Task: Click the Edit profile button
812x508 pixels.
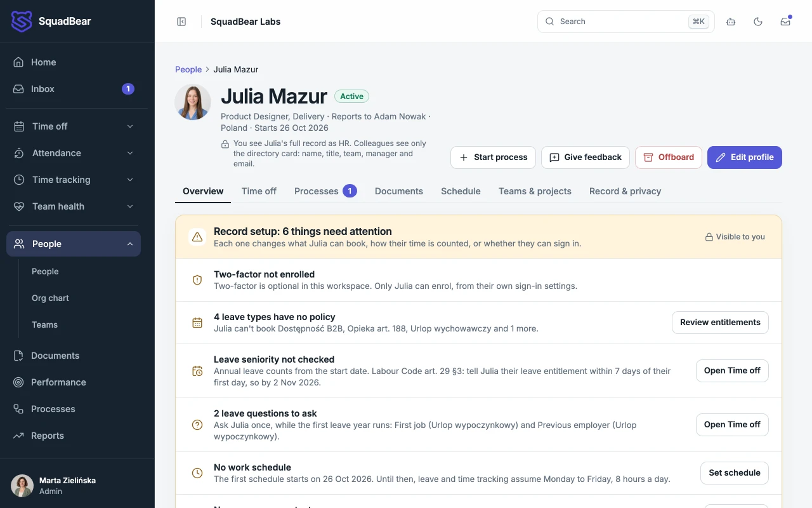Action: [745, 157]
